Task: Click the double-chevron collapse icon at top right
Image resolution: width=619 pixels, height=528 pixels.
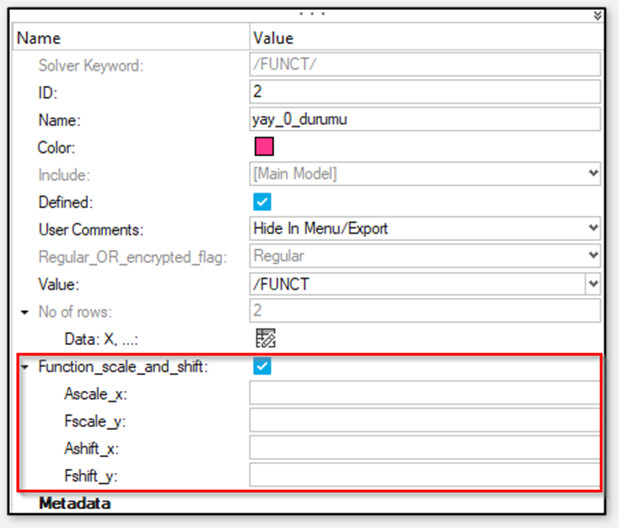Action: tap(598, 15)
